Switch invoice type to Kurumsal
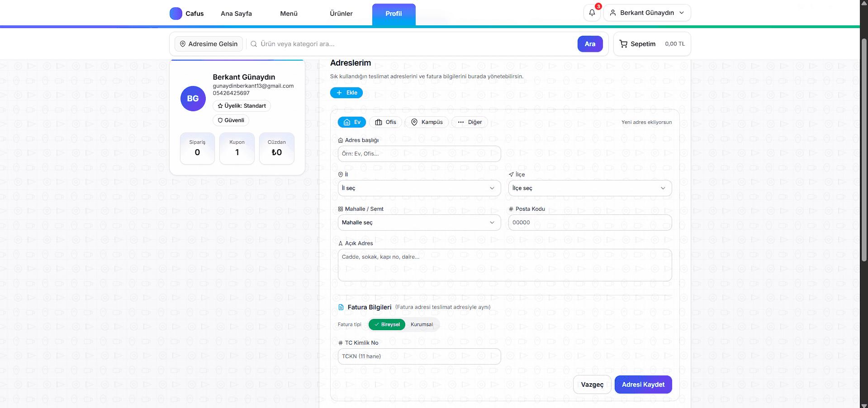 pos(422,324)
